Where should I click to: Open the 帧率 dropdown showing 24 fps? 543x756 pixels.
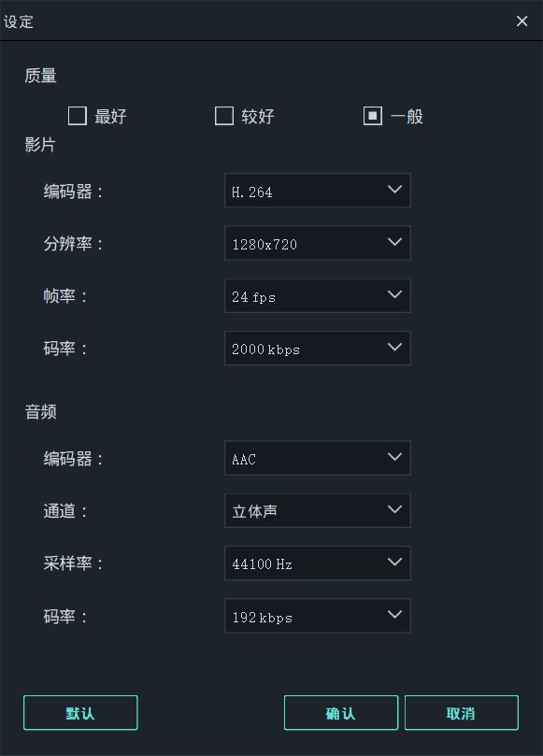coord(317,295)
